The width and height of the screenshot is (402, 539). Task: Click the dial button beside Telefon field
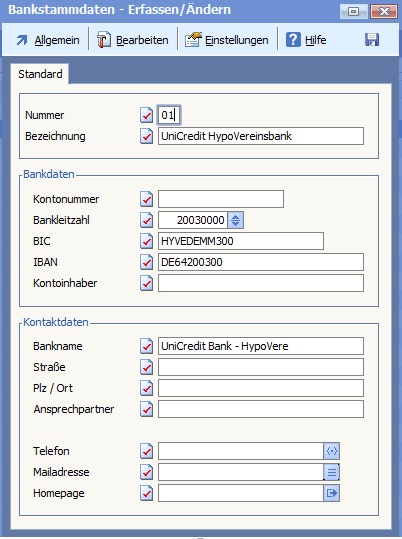coord(332,451)
